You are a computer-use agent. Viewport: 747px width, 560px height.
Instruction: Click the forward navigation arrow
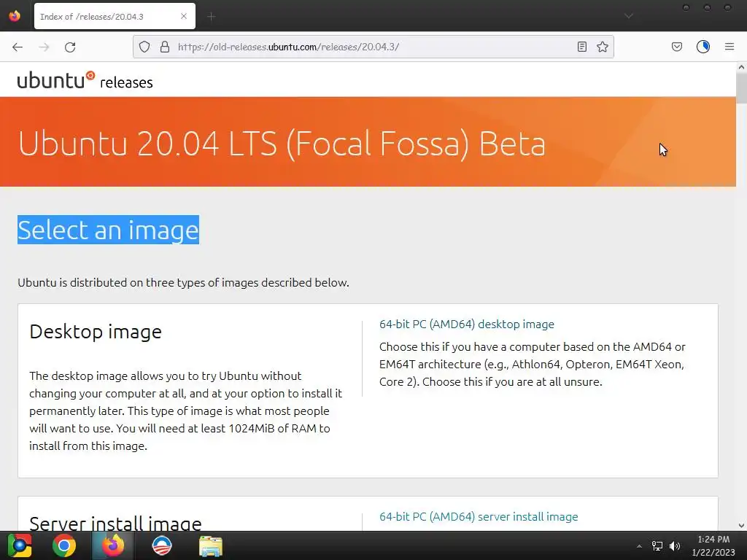(44, 47)
